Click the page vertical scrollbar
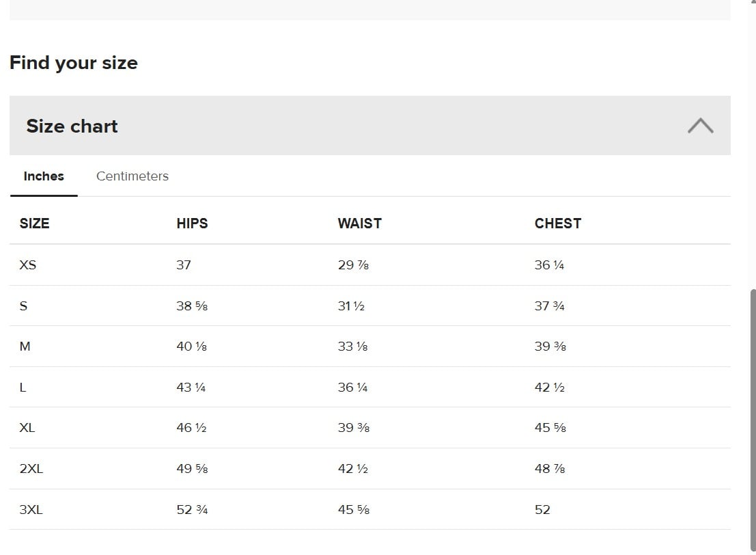 [753, 410]
